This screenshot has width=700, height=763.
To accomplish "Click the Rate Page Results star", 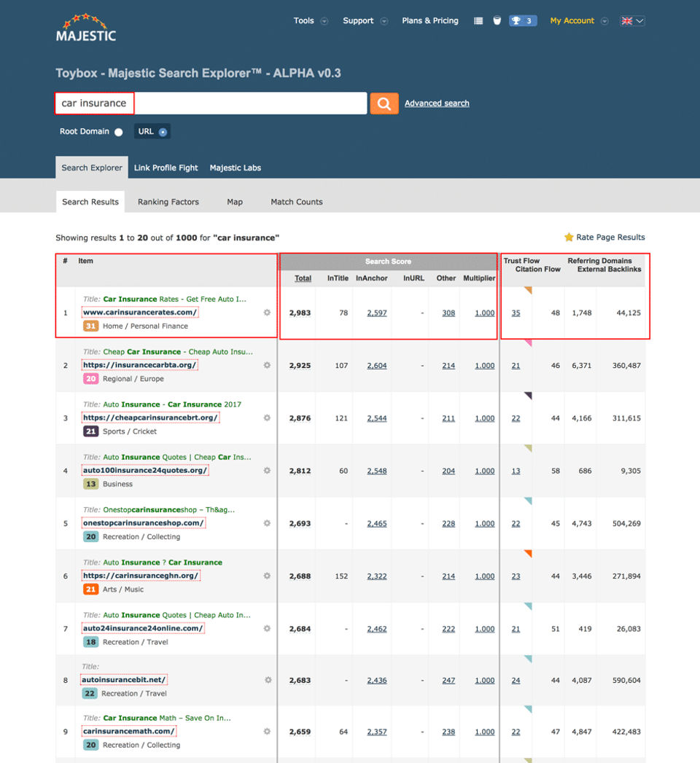I will click(x=569, y=237).
